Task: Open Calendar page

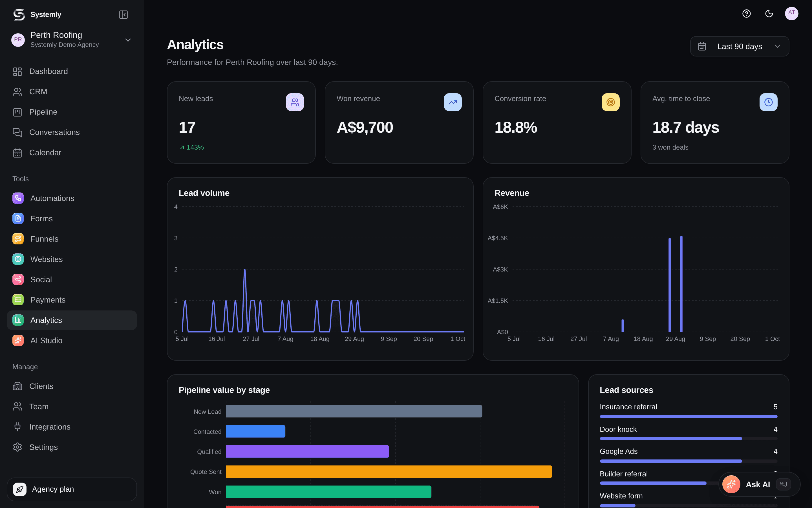Action: click(71, 152)
